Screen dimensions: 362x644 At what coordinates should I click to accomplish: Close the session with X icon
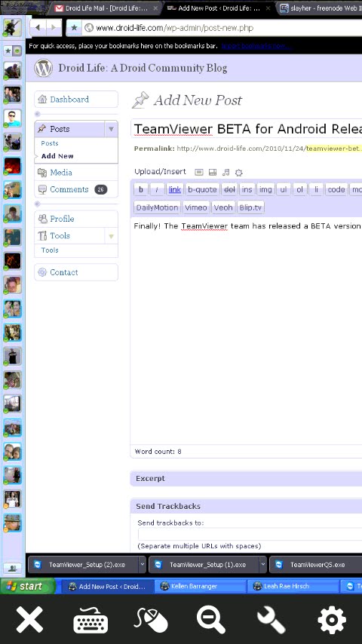coord(29,620)
